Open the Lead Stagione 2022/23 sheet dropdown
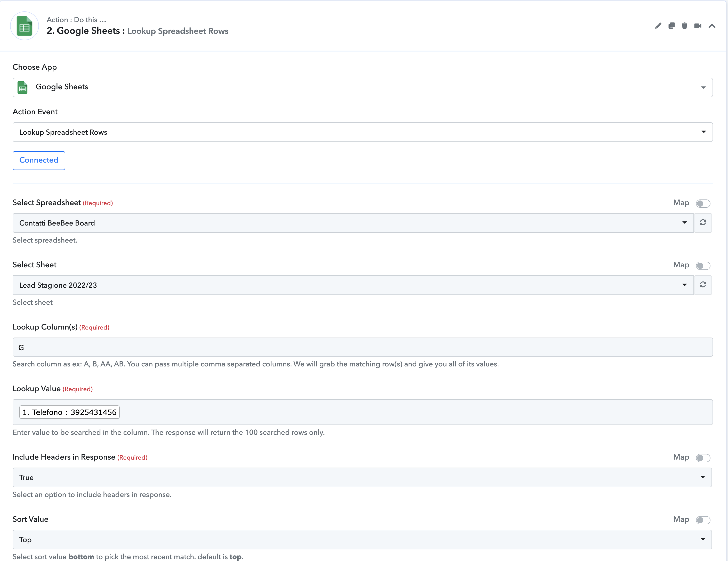The width and height of the screenshot is (728, 561). [353, 285]
